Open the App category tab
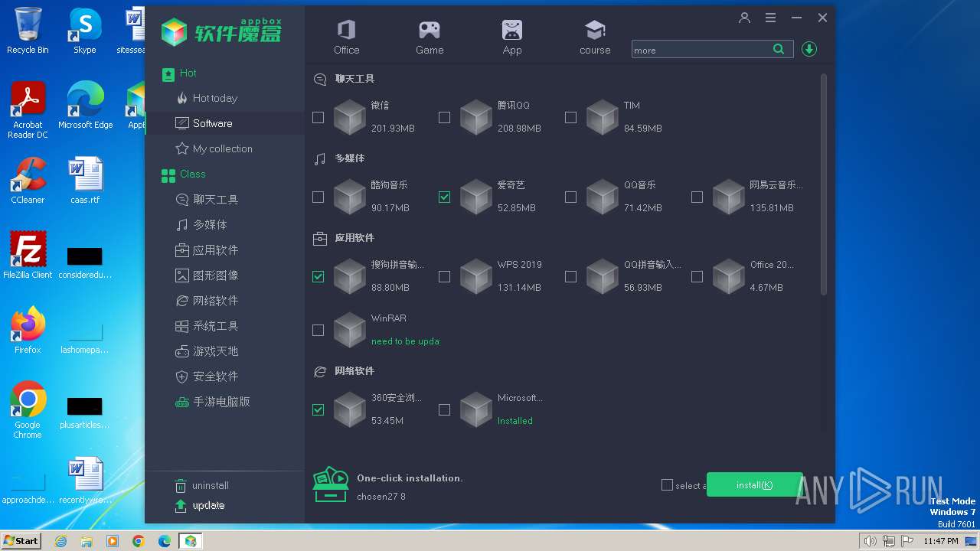 pos(512,37)
